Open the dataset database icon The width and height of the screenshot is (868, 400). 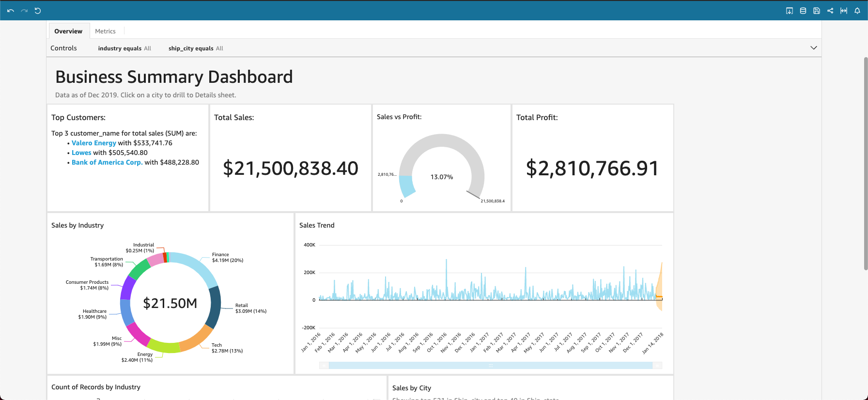pos(803,11)
